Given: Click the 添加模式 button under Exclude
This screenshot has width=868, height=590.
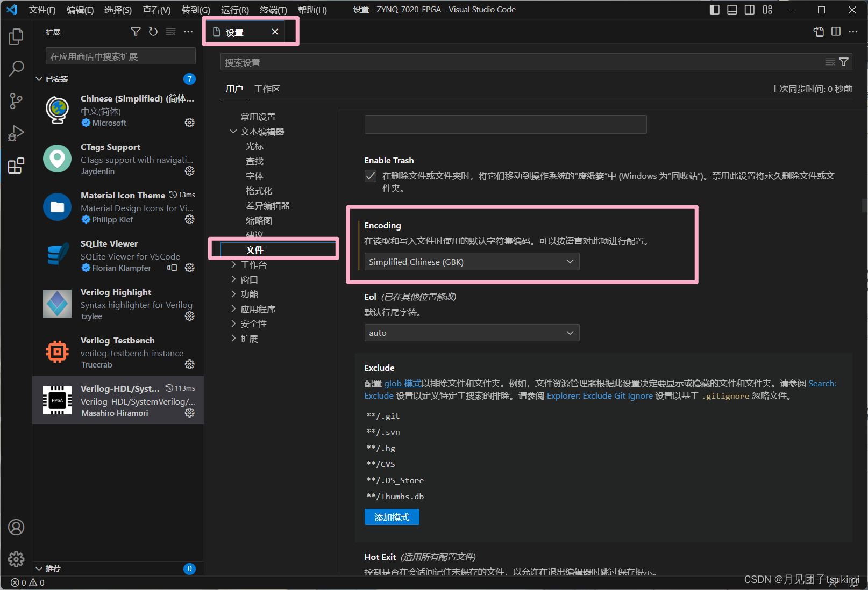Looking at the screenshot, I should pos(392,517).
